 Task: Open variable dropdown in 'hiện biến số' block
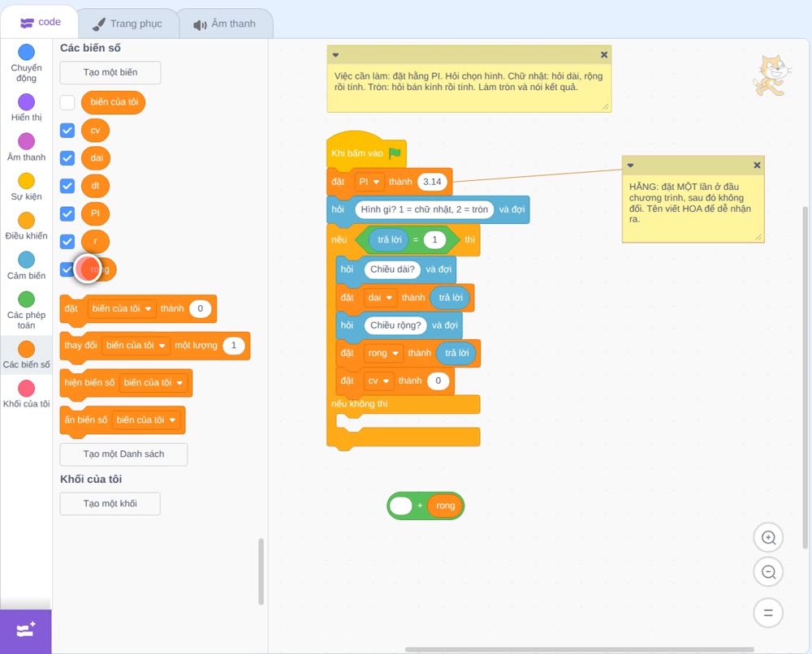(x=153, y=383)
